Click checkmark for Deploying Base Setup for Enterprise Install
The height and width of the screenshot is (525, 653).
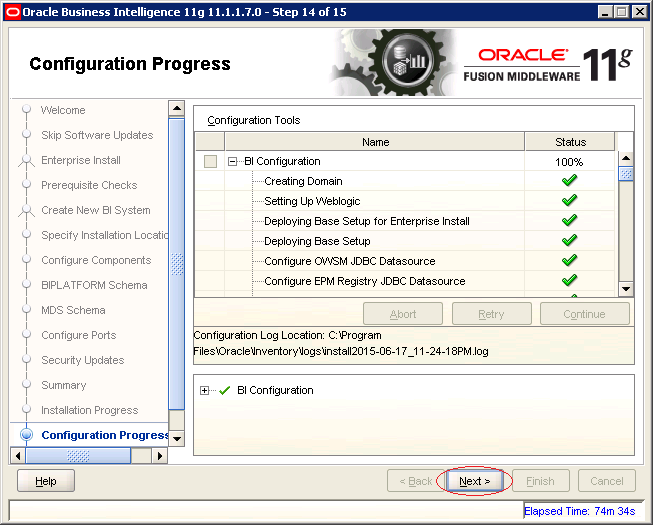click(x=569, y=220)
